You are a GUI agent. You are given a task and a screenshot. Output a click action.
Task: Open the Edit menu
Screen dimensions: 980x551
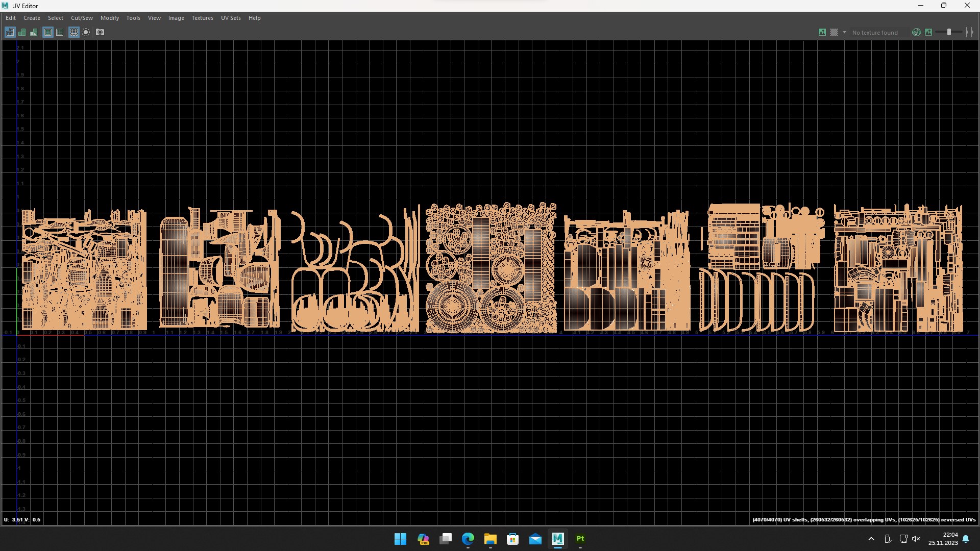pos(11,18)
